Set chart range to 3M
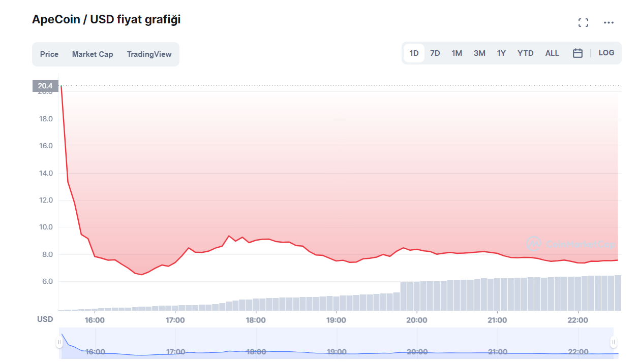 [479, 53]
